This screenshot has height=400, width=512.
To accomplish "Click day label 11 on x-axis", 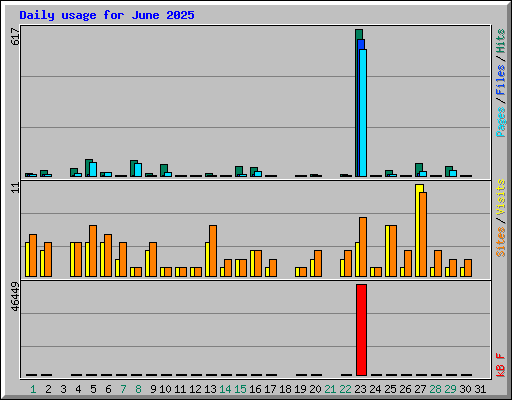I will click(180, 389).
